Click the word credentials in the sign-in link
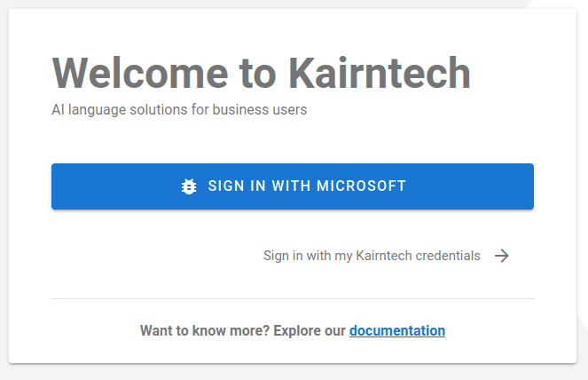588x380 pixels. [448, 256]
